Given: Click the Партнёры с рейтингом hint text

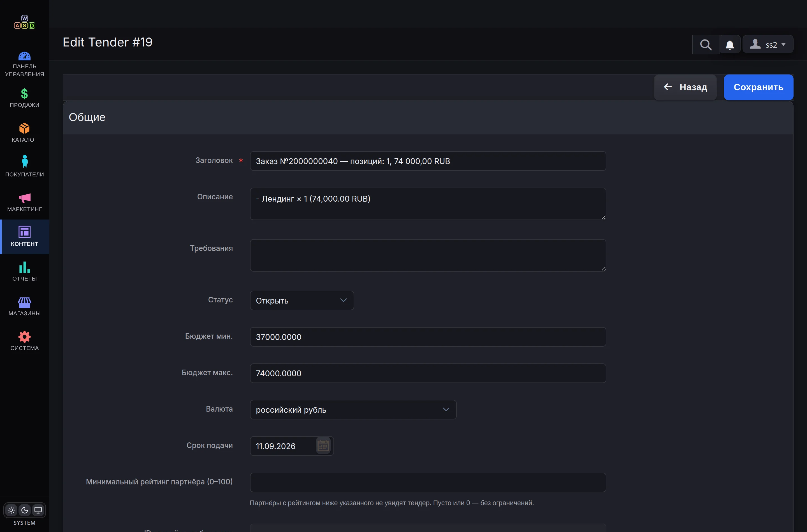Looking at the screenshot, I should point(391,503).
